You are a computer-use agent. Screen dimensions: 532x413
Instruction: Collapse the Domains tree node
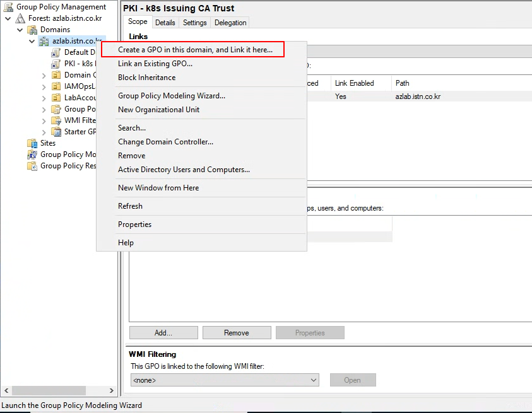pos(20,30)
